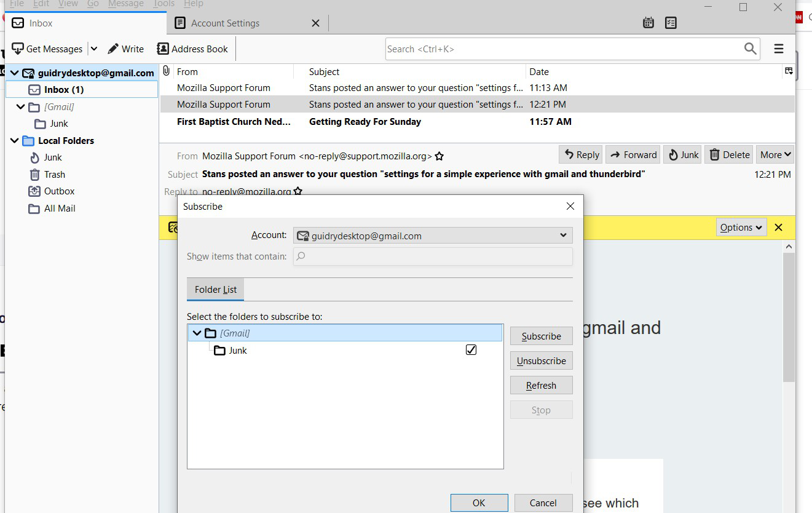Select the All Mail folder
The width and height of the screenshot is (812, 513).
coord(60,208)
